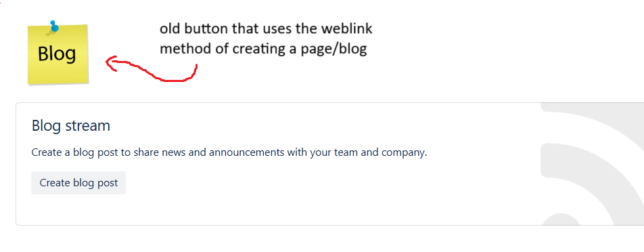Click the small red mark in the top-left corner
The height and width of the screenshot is (252, 644).
(x=1, y=1)
